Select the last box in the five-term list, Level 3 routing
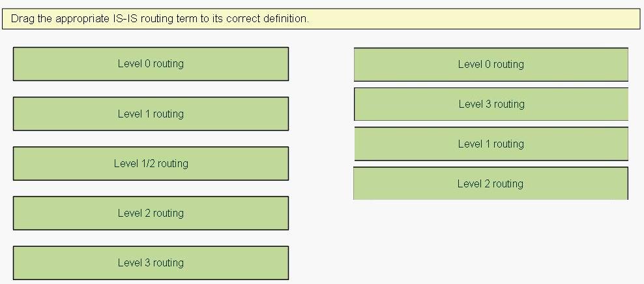644x284 pixels. (151, 263)
